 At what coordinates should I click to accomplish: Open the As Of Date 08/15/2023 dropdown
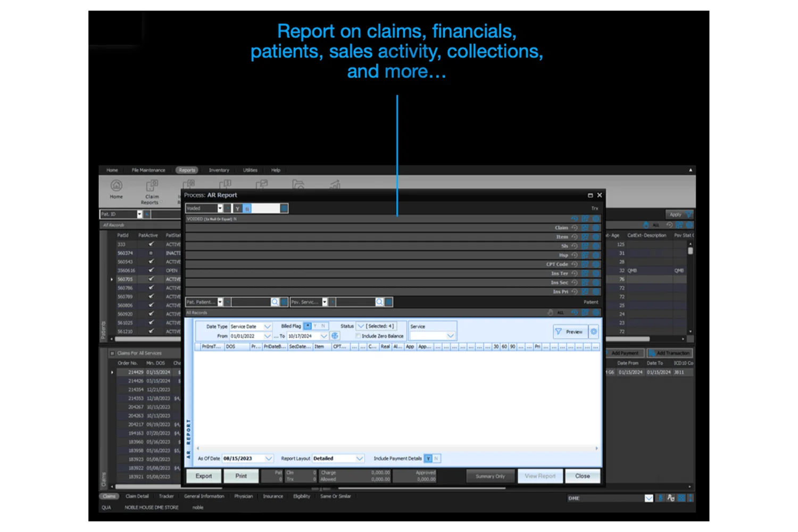click(x=268, y=459)
